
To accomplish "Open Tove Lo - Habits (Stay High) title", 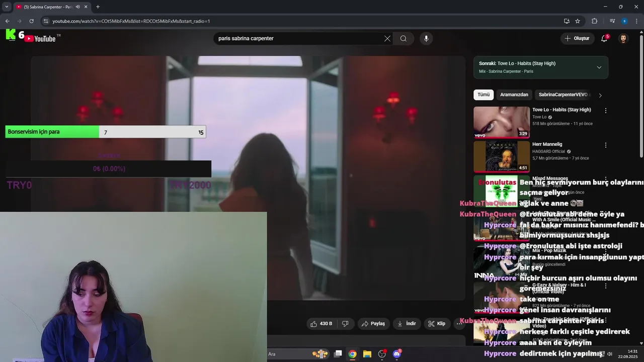I will [x=561, y=110].
